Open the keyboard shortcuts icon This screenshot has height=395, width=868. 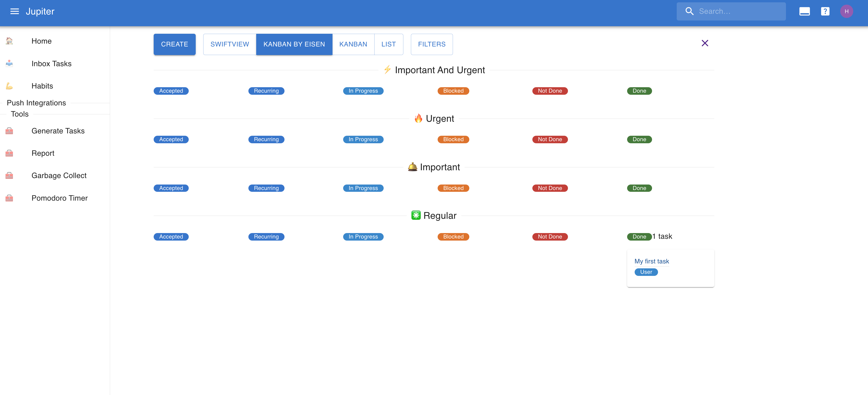click(x=804, y=11)
